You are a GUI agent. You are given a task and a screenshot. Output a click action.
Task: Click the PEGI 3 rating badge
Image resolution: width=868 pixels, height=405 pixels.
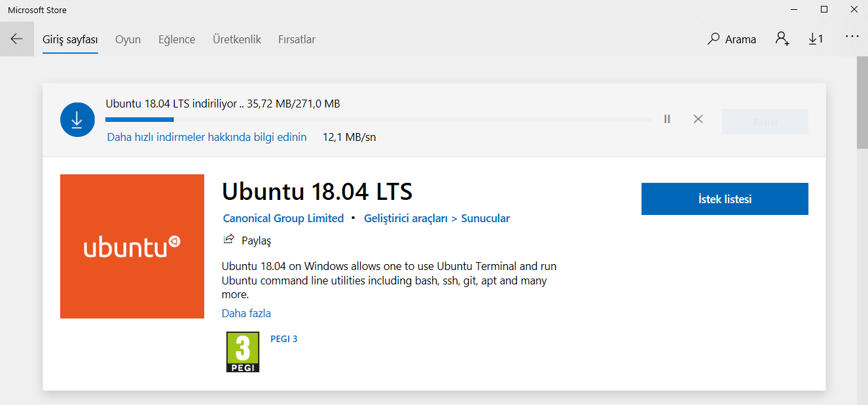(x=243, y=352)
